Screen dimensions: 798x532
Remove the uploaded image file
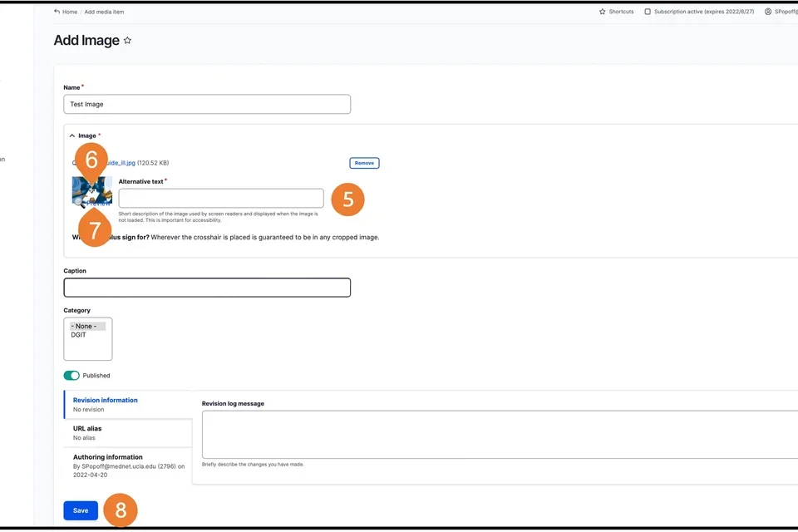[x=364, y=163]
